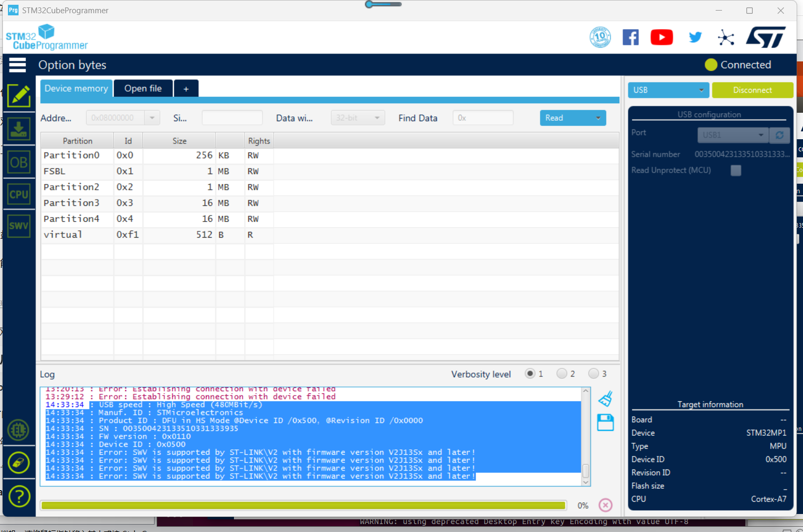Open the Twitter icon
This screenshot has width=803, height=532.
click(x=695, y=37)
